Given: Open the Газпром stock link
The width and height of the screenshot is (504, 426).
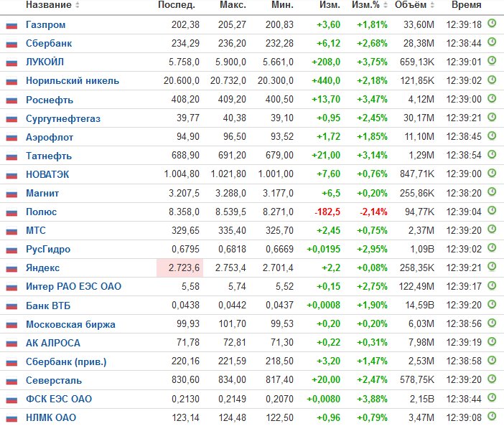Looking at the screenshot, I should pyautogui.click(x=46, y=24).
